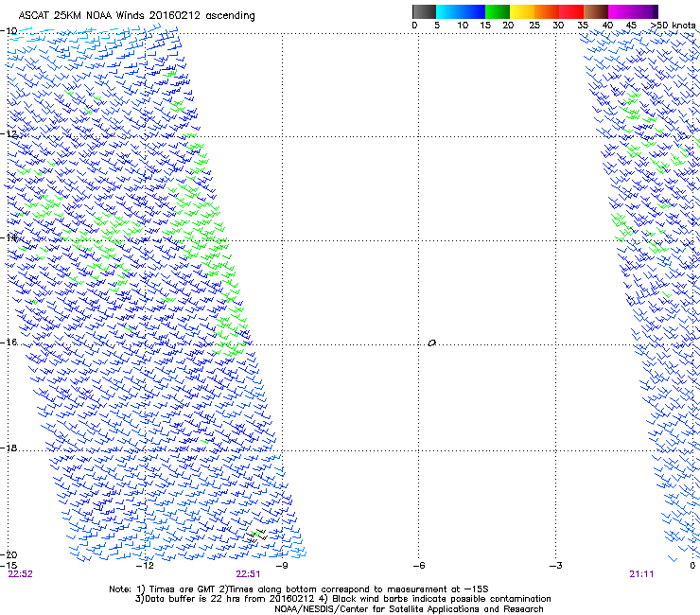Pick the yellow 20-25 knots color segment
Image resolution: width=700 pixels, height=615 pixels.
click(x=522, y=11)
